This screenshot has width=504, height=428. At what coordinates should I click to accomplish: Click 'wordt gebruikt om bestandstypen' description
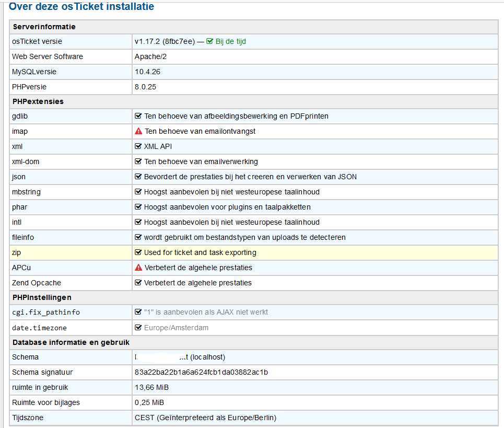[x=245, y=237]
